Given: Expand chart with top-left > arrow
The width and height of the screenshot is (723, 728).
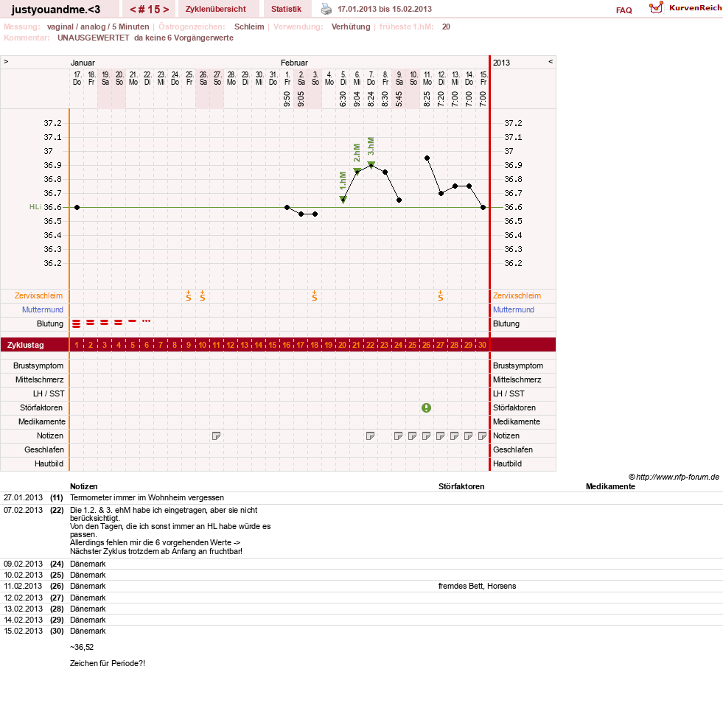Looking at the screenshot, I should click(6, 61).
